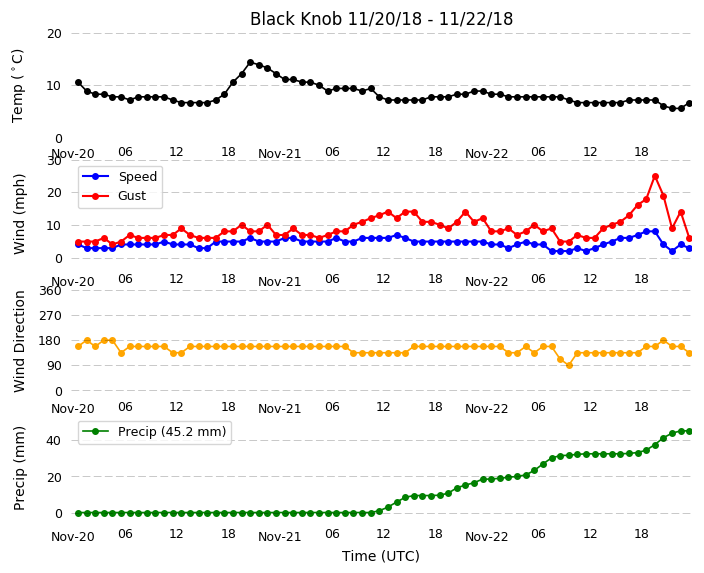Image resolution: width=704 pixels, height=573 pixels.
Task: Select the peak temperature data point
Action: [251, 62]
